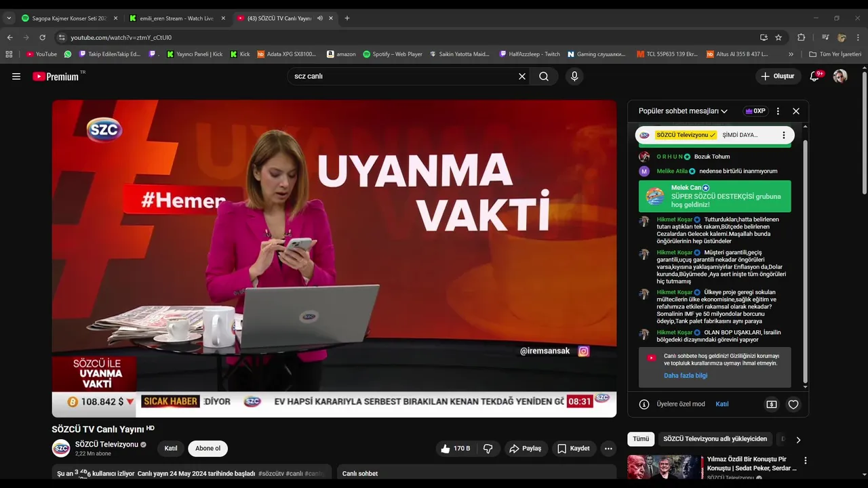Click the browser address bar URL
Screen dimensions: 868x488
121,37
